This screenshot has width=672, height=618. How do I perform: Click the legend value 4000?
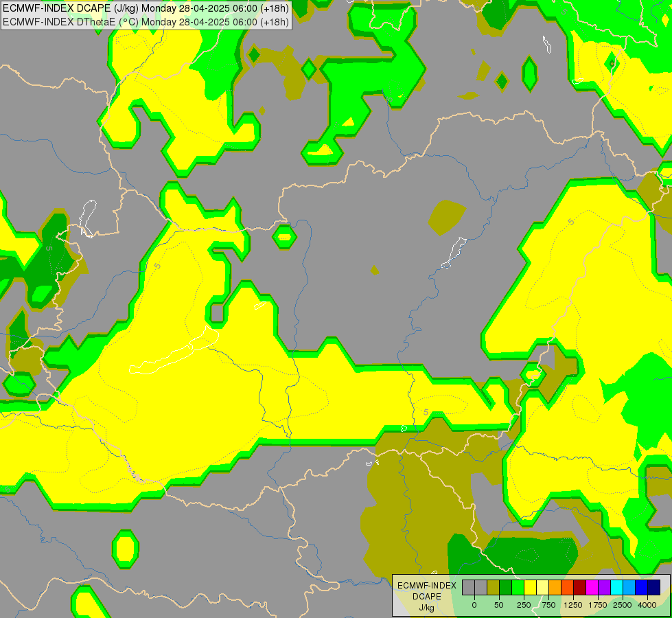[647, 605]
